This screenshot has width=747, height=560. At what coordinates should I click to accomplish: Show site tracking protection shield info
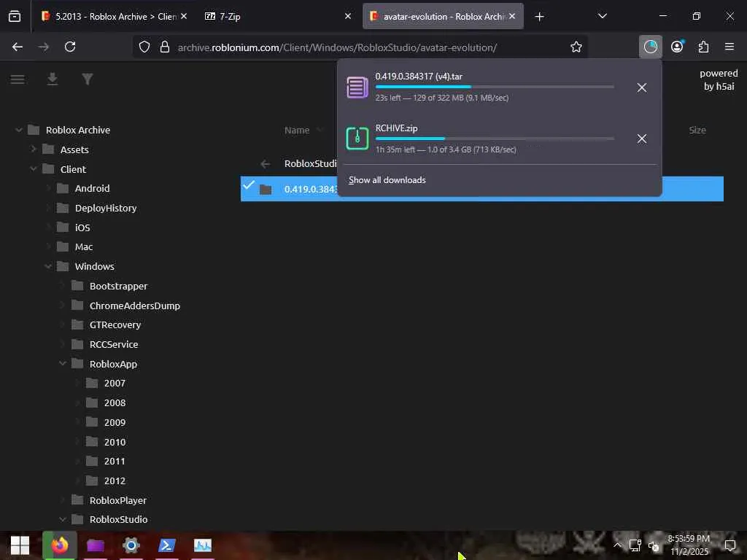[x=144, y=47]
